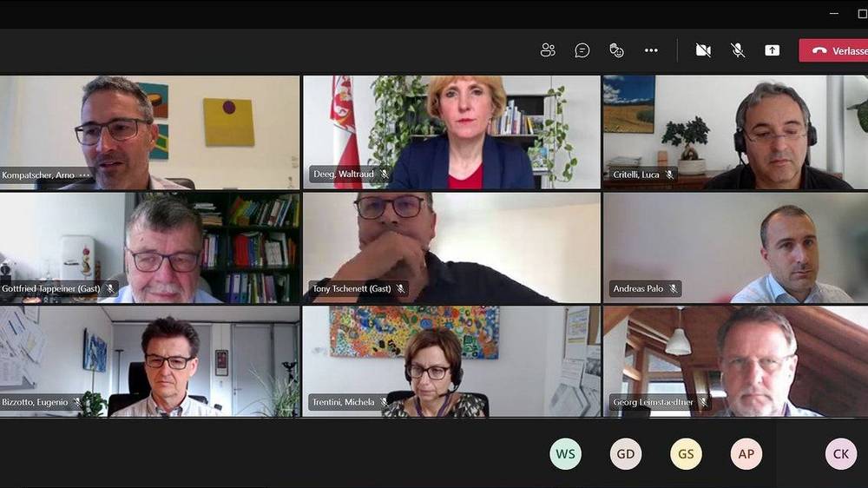Viewport: 868px width, 488px height.
Task: Open options ellipsis on Kompatscher, Arno tile
Action: (85, 175)
